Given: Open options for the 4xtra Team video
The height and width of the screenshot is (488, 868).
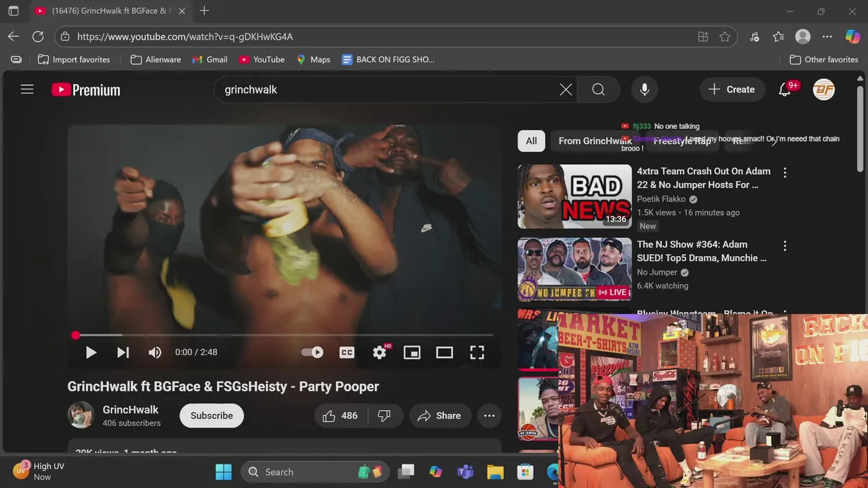Looking at the screenshot, I should pos(785,173).
